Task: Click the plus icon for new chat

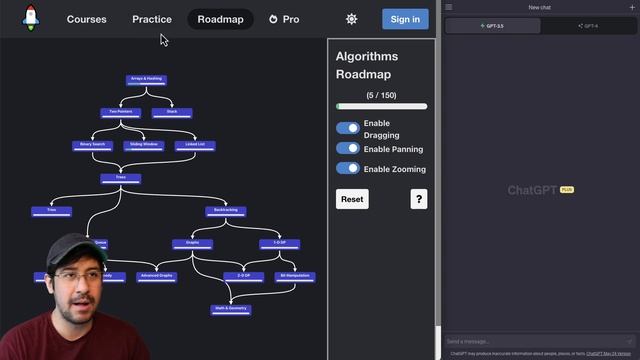Action: point(632,7)
